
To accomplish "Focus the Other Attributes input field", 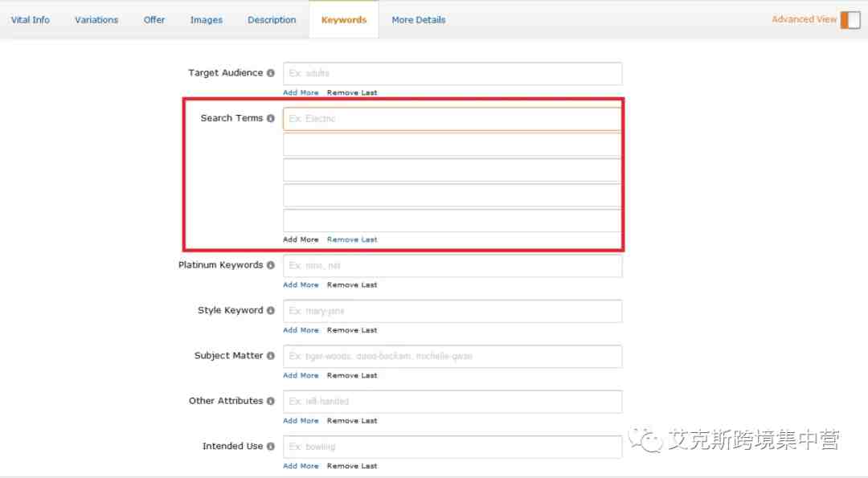I will (x=452, y=402).
